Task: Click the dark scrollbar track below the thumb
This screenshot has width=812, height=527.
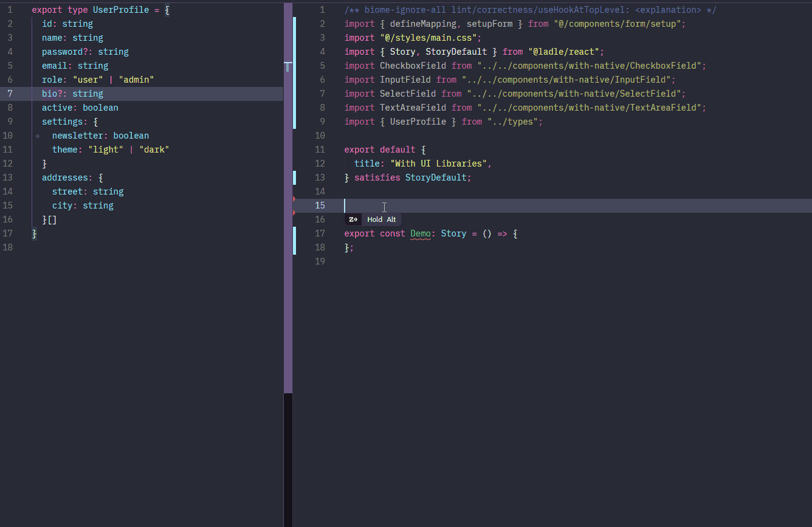Action: click(x=288, y=456)
